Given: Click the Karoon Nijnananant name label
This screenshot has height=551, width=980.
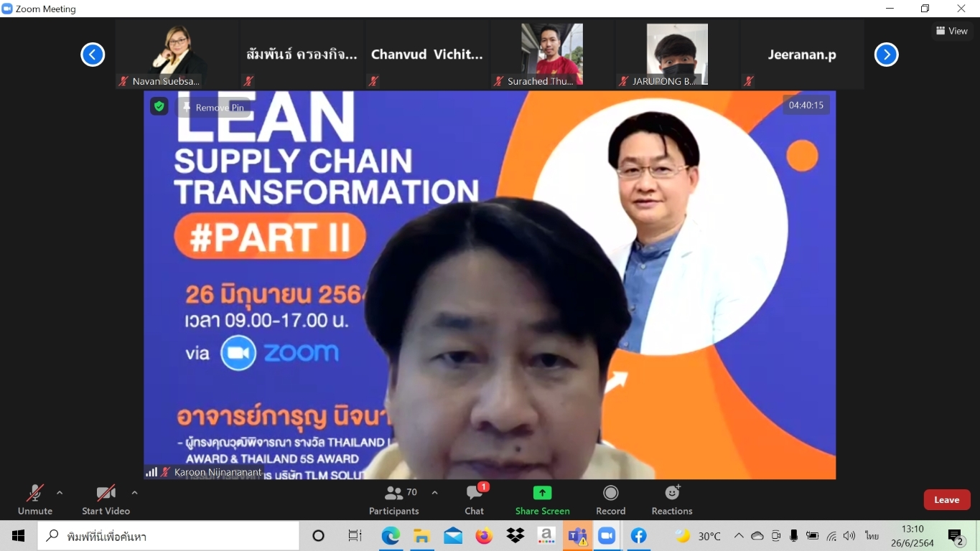Looking at the screenshot, I should coord(218,472).
